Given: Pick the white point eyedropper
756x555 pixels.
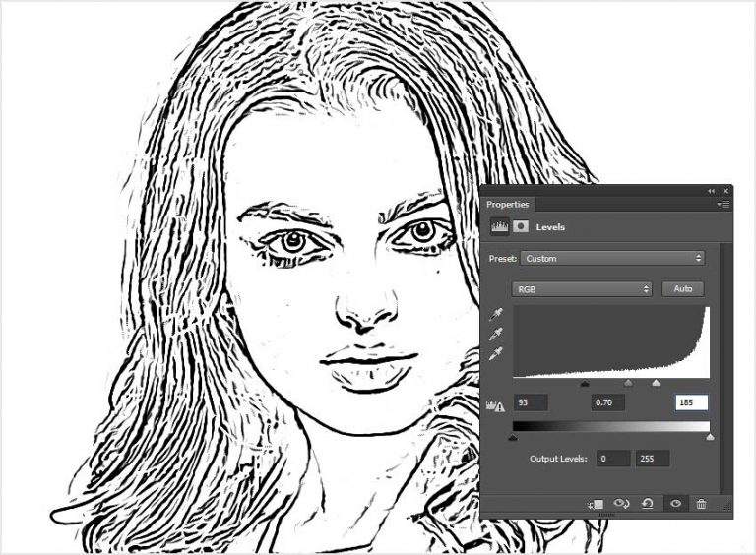Looking at the screenshot, I should tap(496, 354).
